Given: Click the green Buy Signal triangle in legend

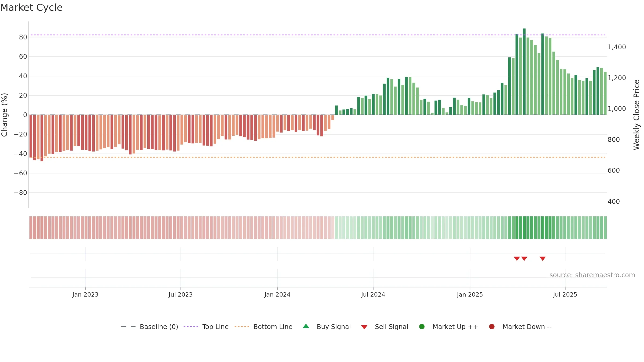Looking at the screenshot, I should [306, 326].
